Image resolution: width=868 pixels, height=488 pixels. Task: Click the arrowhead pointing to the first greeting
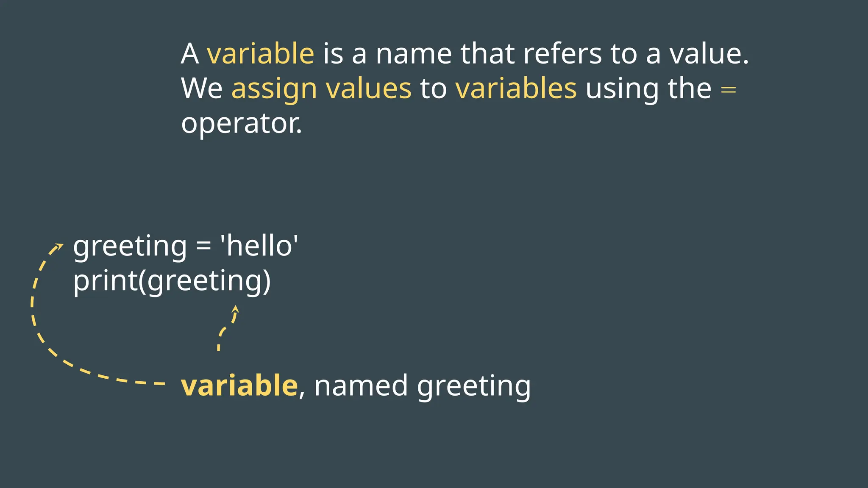pyautogui.click(x=58, y=247)
